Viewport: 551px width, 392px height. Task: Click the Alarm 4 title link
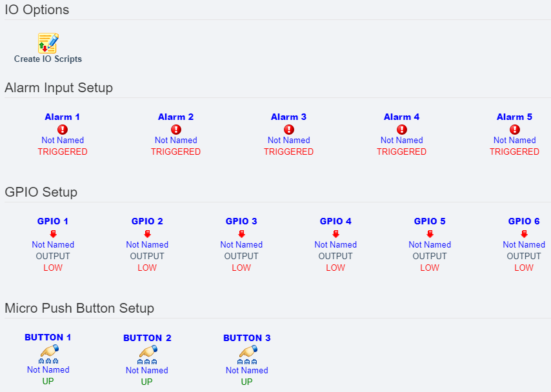point(401,117)
